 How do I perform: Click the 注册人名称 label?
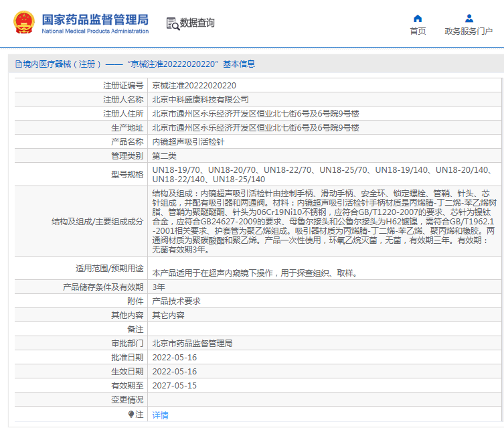(123, 100)
